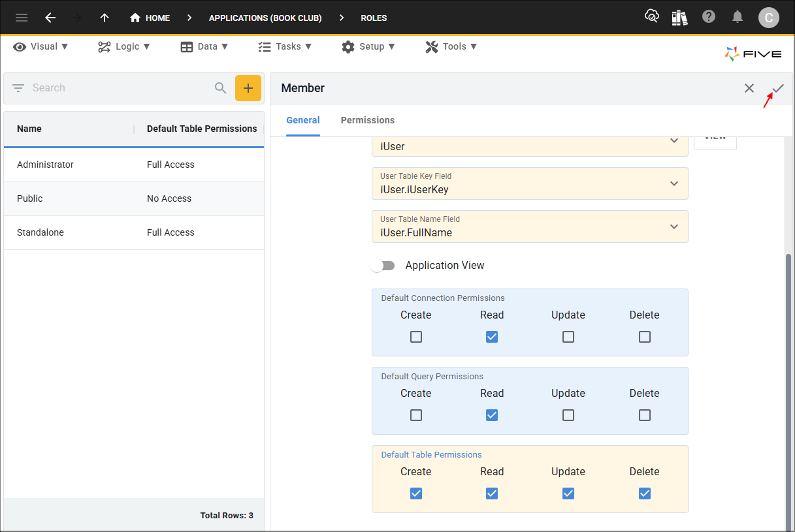Viewport: 795px width, 532px height.
Task: Click the magnifier search icon
Action: click(x=221, y=87)
